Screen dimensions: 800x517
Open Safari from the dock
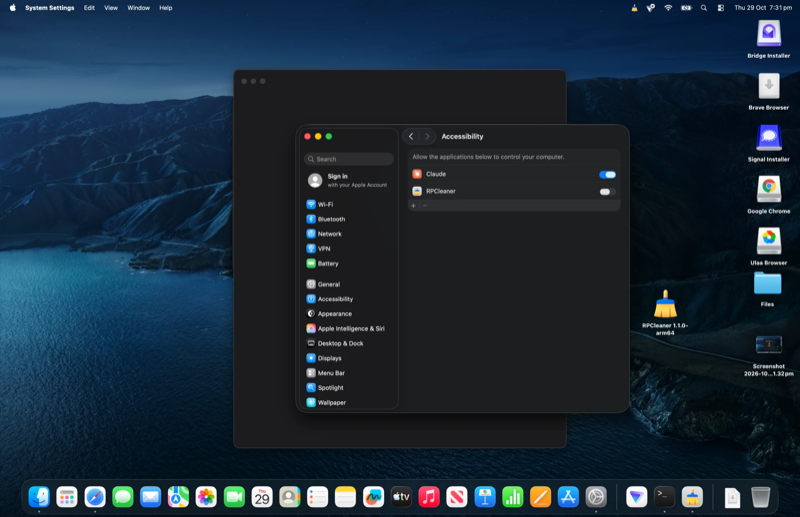pyautogui.click(x=95, y=497)
